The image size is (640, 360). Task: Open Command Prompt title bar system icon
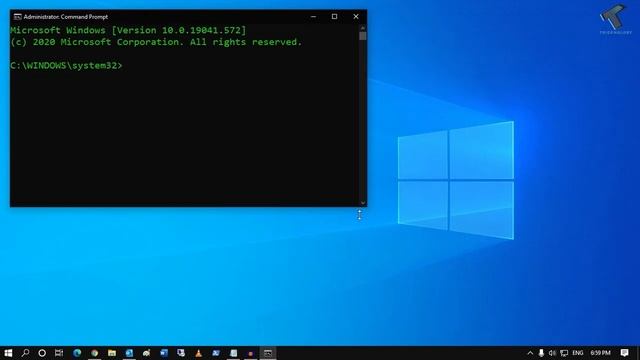pyautogui.click(x=18, y=17)
